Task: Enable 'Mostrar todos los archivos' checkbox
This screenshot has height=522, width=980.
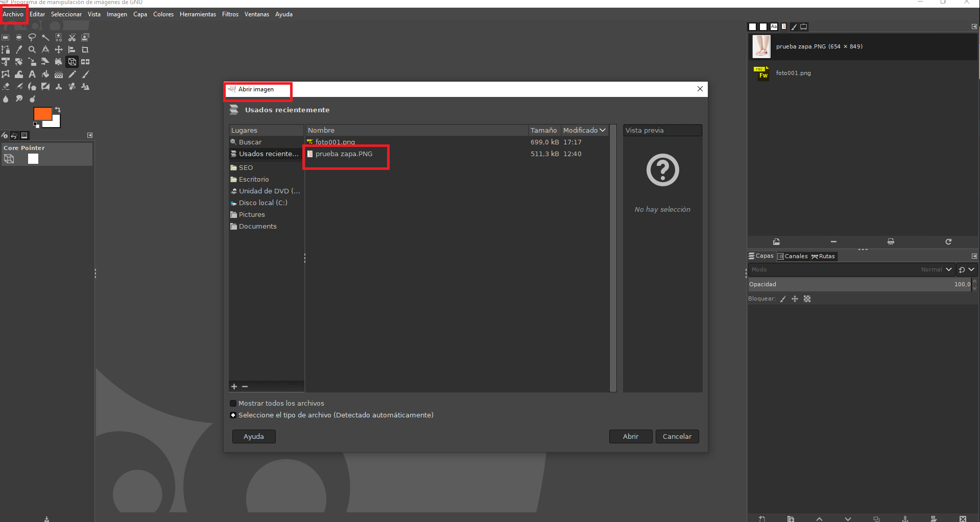Action: coord(233,404)
